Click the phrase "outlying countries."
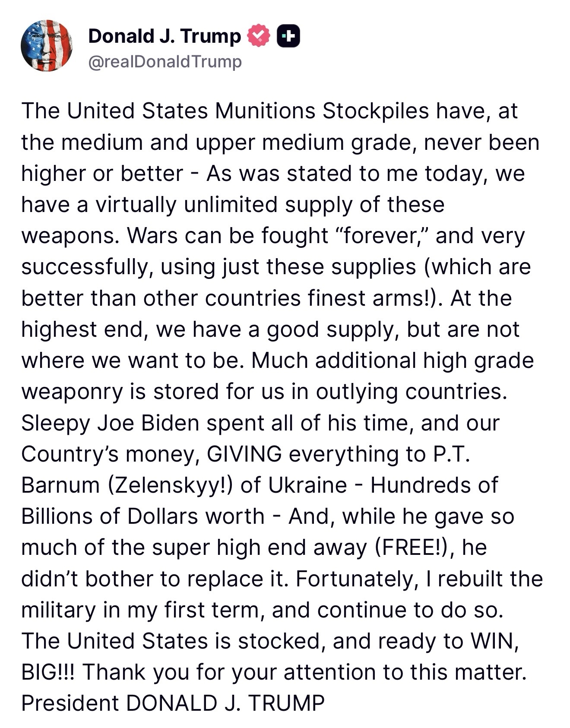The width and height of the screenshot is (570, 728). (x=412, y=392)
